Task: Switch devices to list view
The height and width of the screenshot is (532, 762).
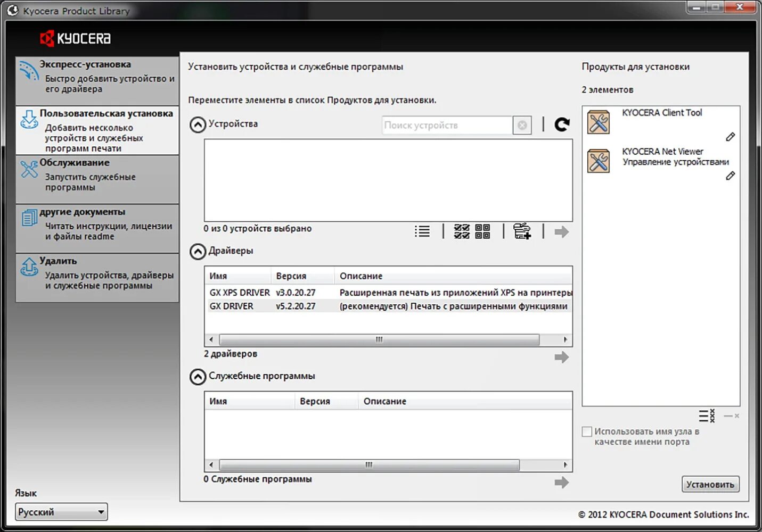Action: 422,231
